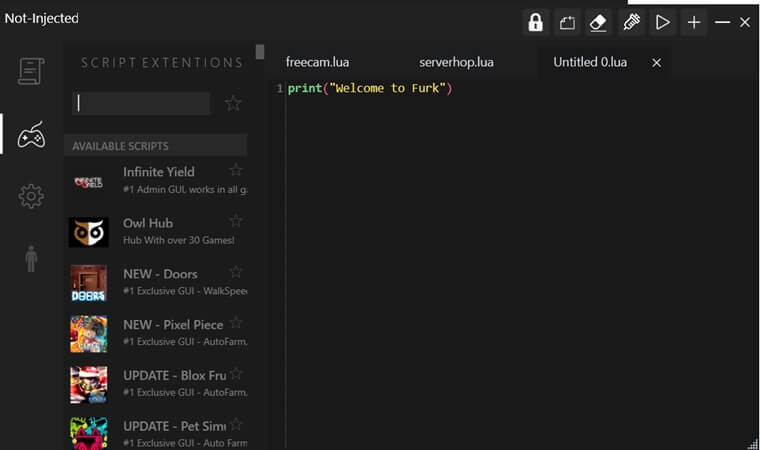760x450 pixels.
Task: Click 'Hub With over 30 Games!' description
Action: pyautogui.click(x=178, y=240)
